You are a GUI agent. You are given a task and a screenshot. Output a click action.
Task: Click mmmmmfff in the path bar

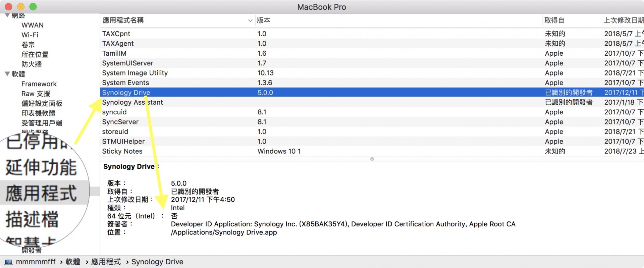tap(36, 262)
